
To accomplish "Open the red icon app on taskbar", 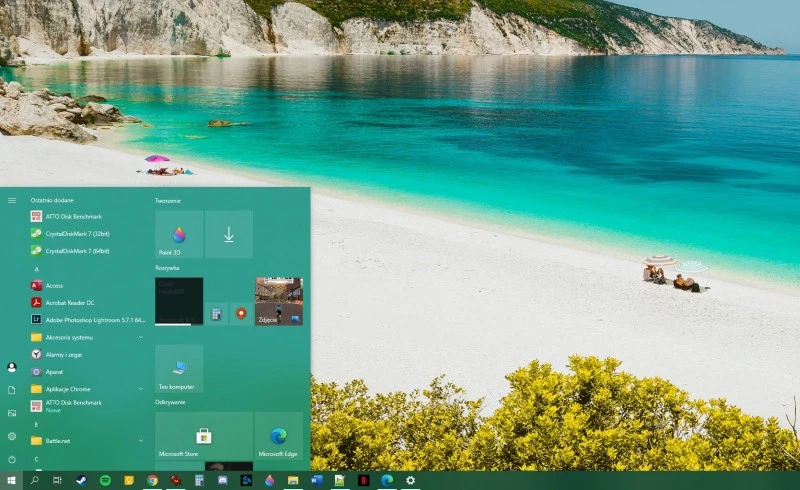I will point(176,480).
